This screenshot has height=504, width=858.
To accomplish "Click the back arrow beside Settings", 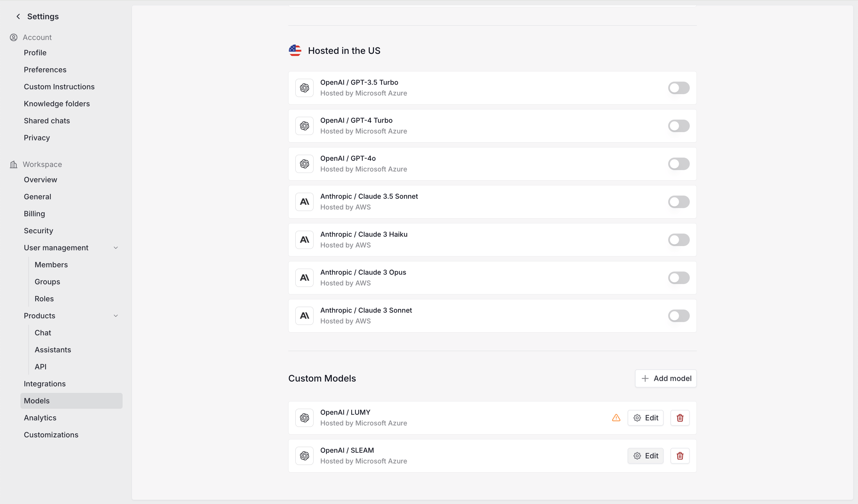I will coord(18,16).
